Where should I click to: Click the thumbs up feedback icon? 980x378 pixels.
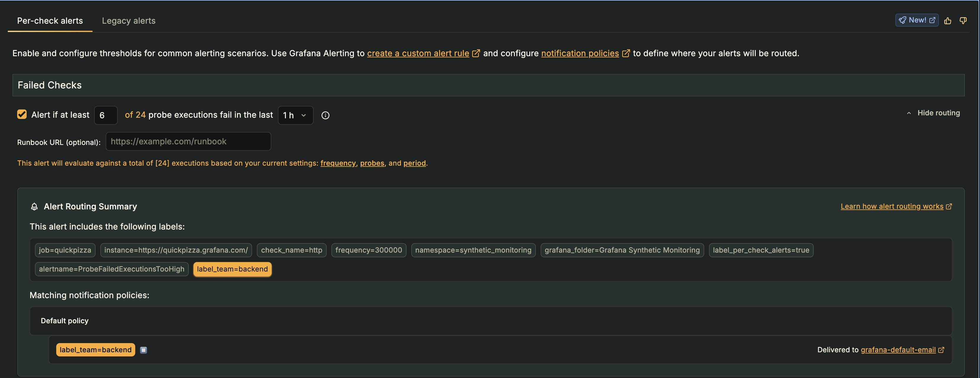948,21
